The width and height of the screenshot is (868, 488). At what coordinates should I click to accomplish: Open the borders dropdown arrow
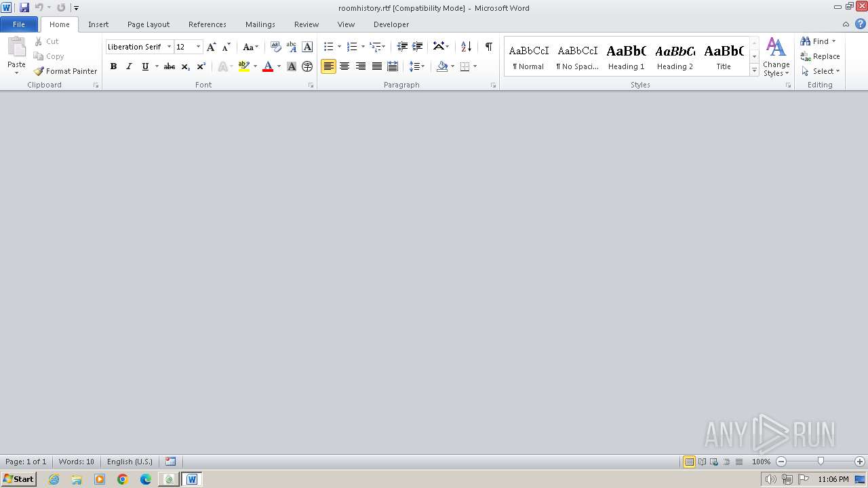475,66
